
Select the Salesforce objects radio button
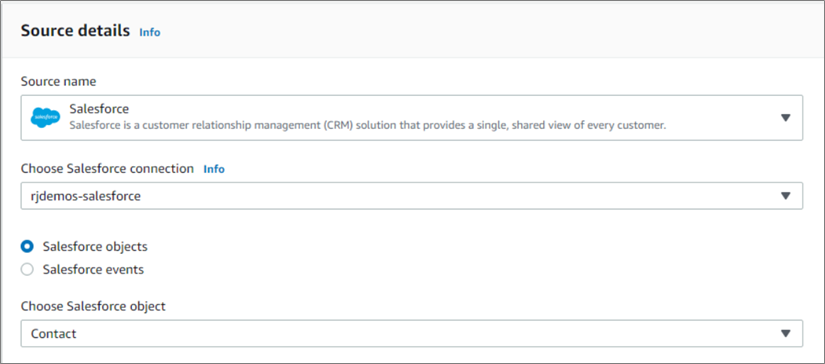coord(27,246)
